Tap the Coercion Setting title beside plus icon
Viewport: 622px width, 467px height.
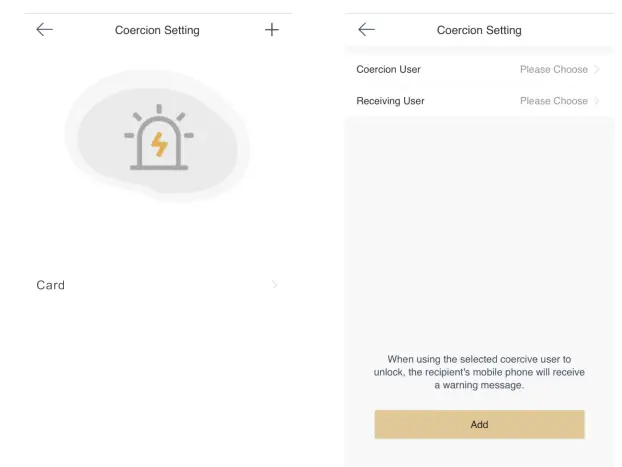[158, 30]
